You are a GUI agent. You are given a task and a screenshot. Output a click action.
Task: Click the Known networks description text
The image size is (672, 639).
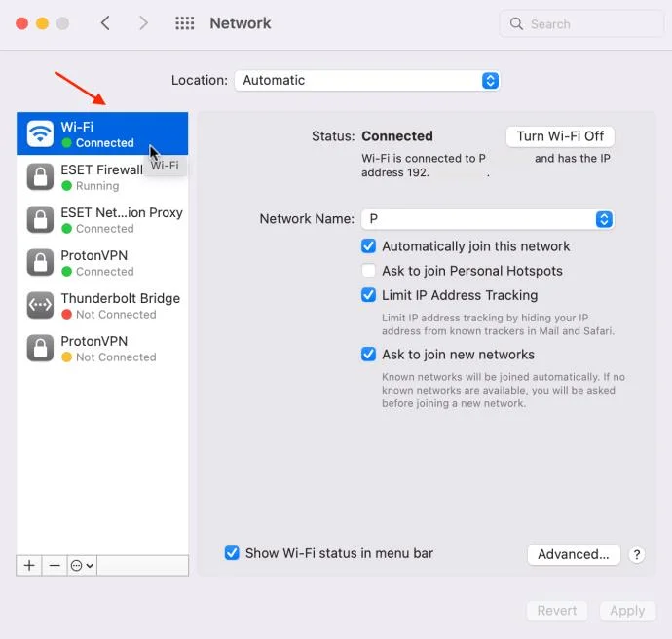point(504,390)
